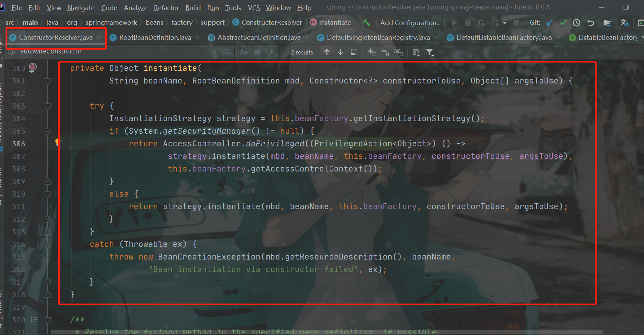Viewport: 644px width, 335px height.
Task: Toggle Words (W) search option
Action: [257, 52]
